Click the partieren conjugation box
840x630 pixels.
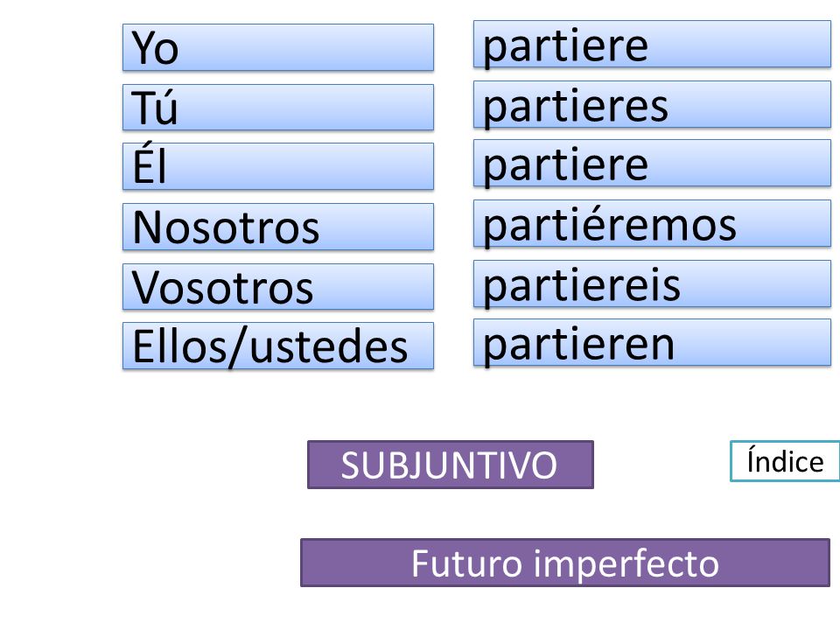coord(652,342)
